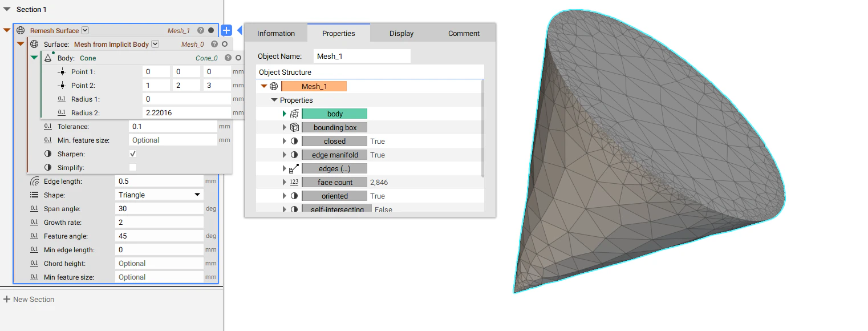The height and width of the screenshot is (331, 868).
Task: Expand the body property
Action: point(285,114)
